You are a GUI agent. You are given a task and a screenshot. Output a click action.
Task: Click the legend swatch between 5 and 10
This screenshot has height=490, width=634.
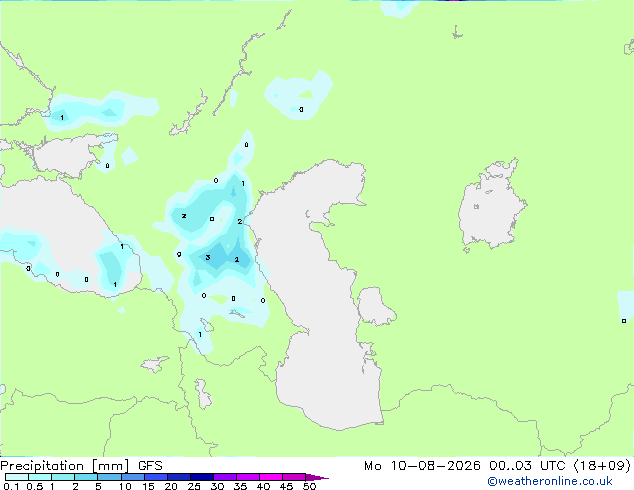[110, 477]
